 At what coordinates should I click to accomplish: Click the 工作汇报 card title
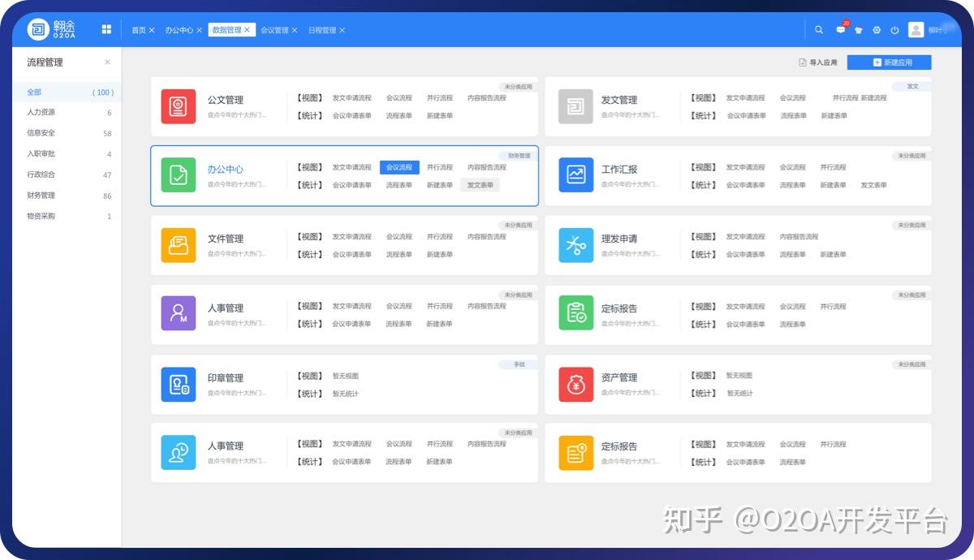pyautogui.click(x=619, y=170)
